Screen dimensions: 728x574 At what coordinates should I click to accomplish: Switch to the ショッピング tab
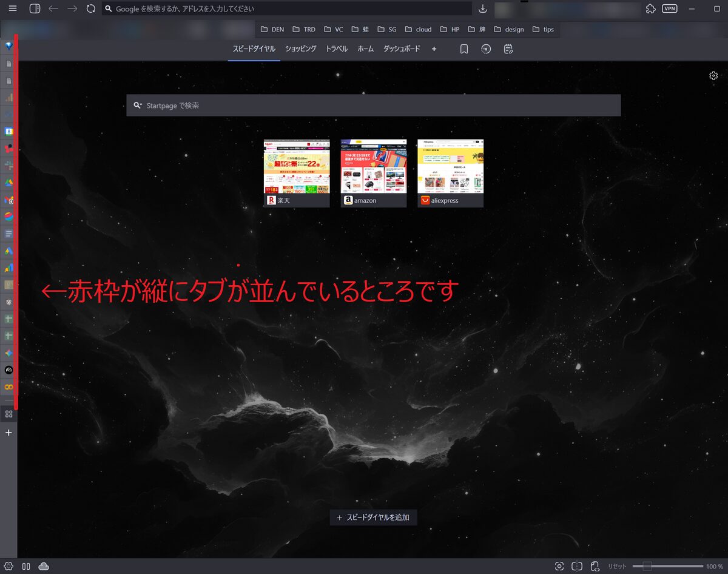(x=301, y=49)
